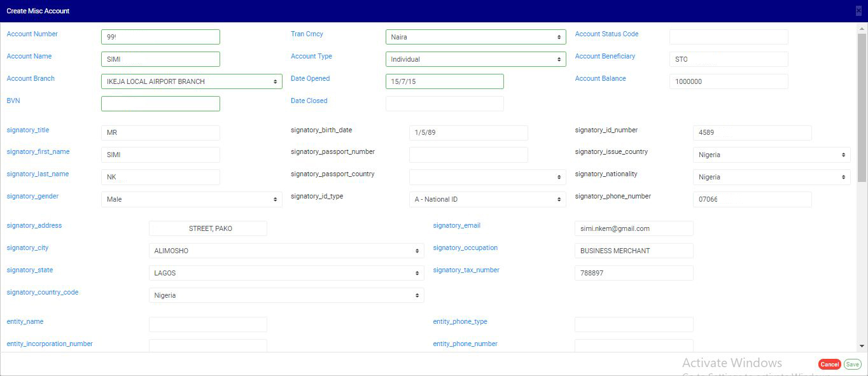Click the BVN input field

tap(160, 104)
